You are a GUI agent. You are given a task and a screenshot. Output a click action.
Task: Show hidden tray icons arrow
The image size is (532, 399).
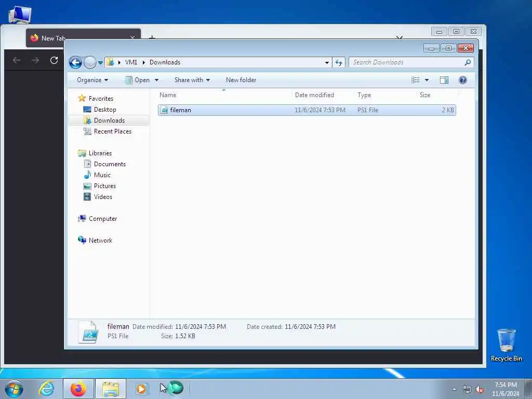454,389
